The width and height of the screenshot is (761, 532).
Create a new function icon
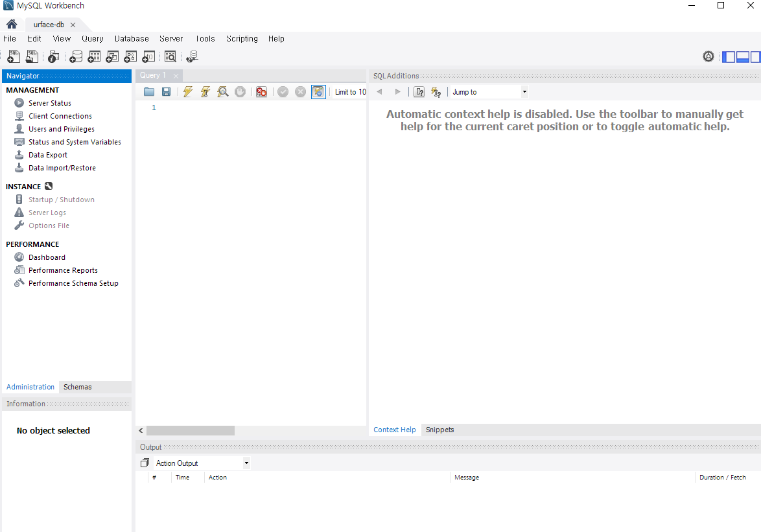(x=148, y=57)
